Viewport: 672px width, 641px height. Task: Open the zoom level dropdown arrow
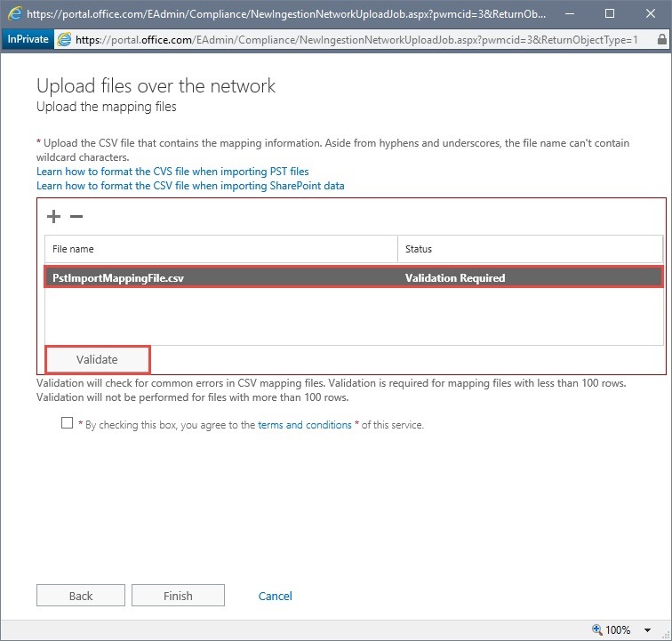(648, 629)
